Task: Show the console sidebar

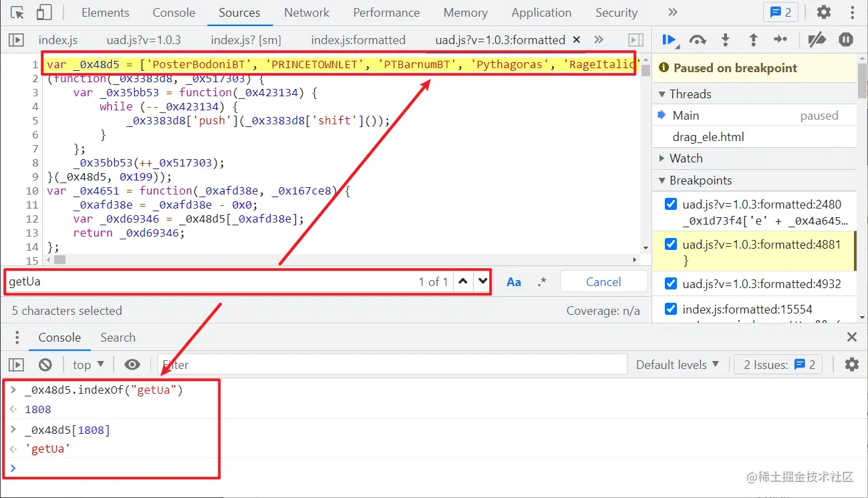Action: tap(16, 364)
